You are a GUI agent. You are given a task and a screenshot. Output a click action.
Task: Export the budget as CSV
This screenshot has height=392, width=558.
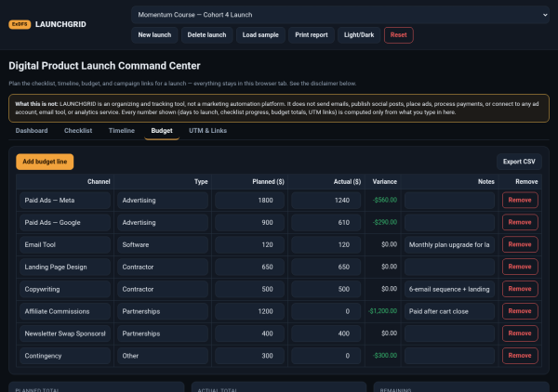pos(519,162)
